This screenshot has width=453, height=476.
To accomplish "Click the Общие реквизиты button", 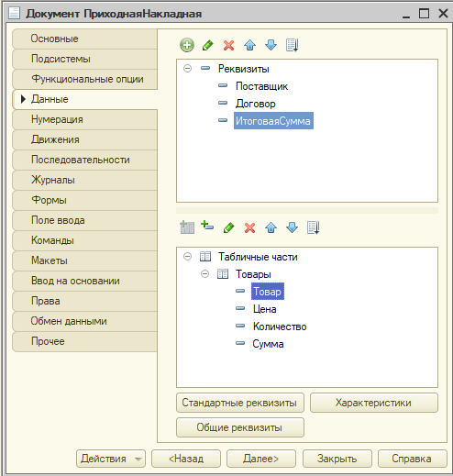I will tap(240, 427).
